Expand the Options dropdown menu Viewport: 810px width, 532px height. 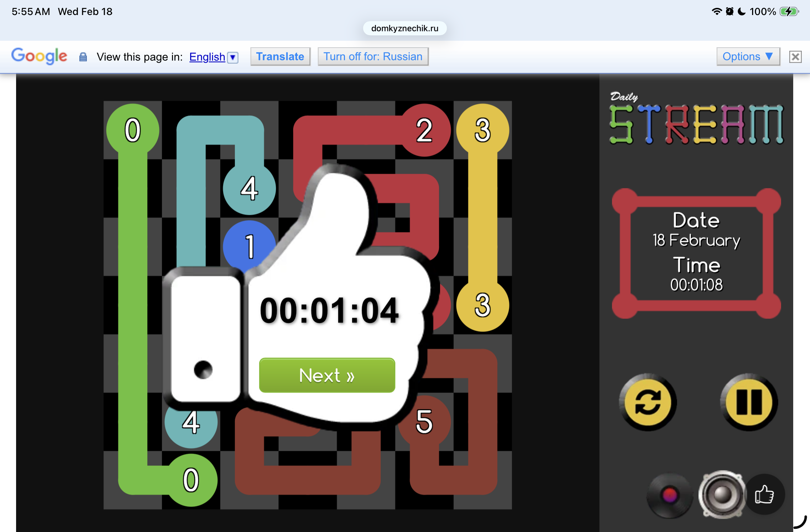click(747, 56)
